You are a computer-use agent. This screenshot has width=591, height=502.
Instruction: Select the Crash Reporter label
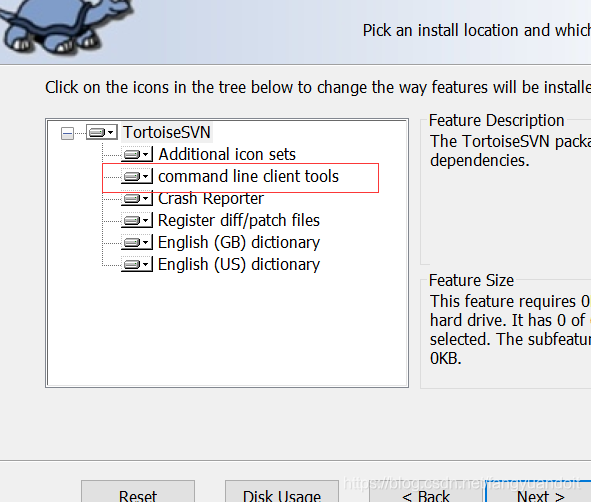[211, 199]
